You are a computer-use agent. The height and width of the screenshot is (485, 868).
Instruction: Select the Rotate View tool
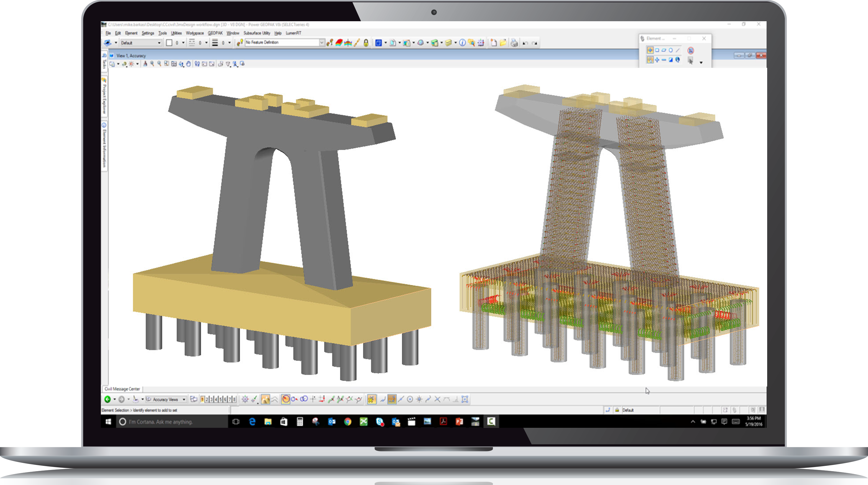point(182,64)
